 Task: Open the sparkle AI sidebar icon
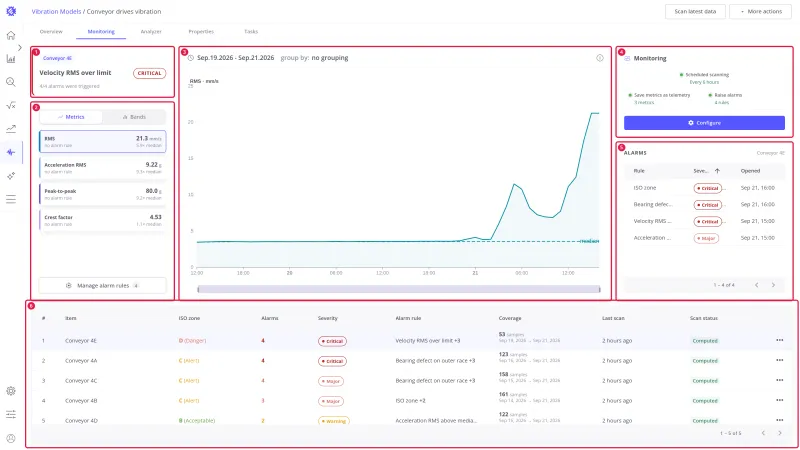click(11, 176)
